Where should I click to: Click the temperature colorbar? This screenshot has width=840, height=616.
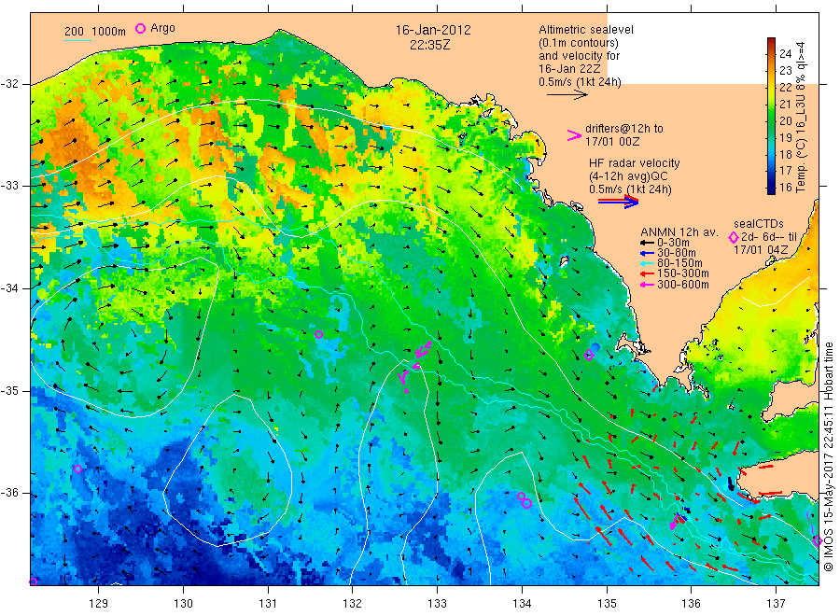tap(772, 116)
